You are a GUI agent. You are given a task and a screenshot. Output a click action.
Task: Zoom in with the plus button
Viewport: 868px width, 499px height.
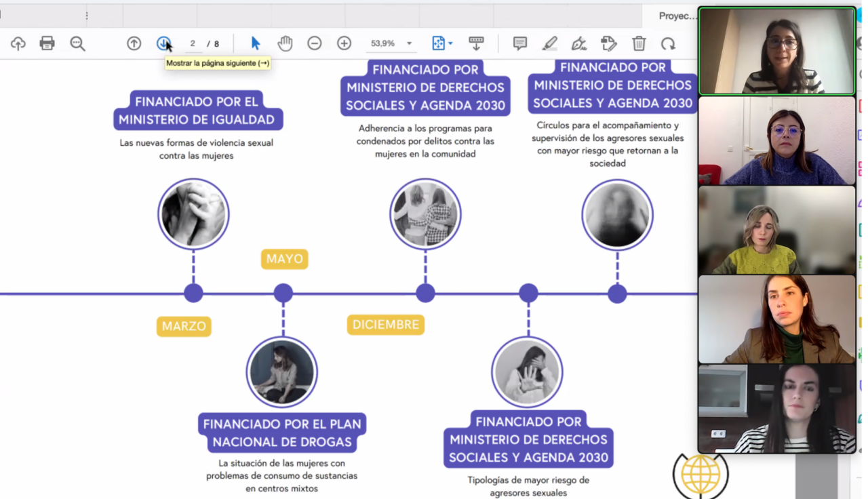pos(344,44)
